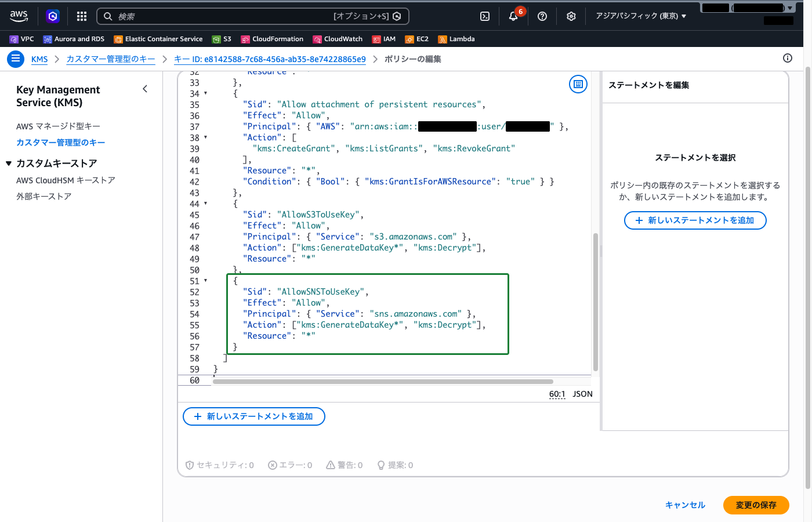812x522 pixels.
Task: Open the Amazon Q icon in header
Action: tap(53, 16)
